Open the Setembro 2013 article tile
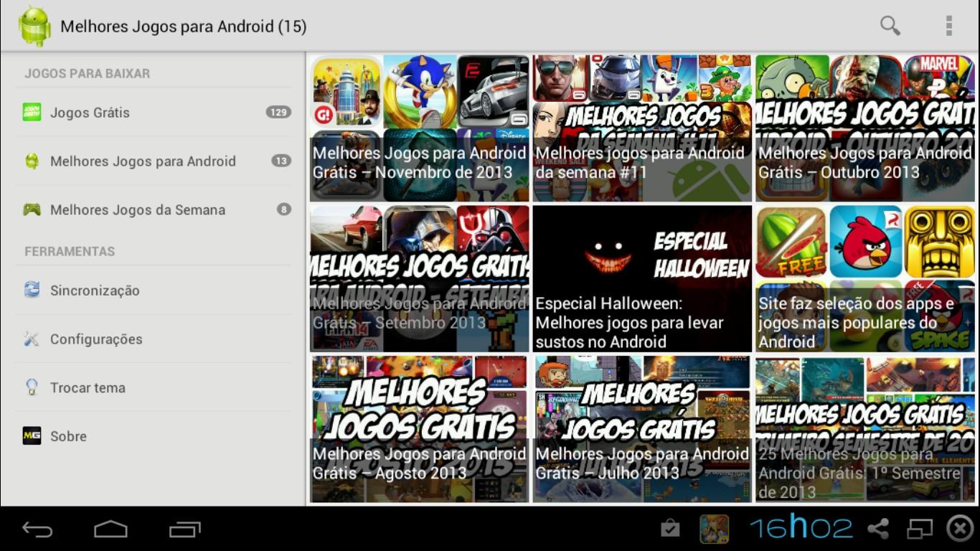 point(420,279)
